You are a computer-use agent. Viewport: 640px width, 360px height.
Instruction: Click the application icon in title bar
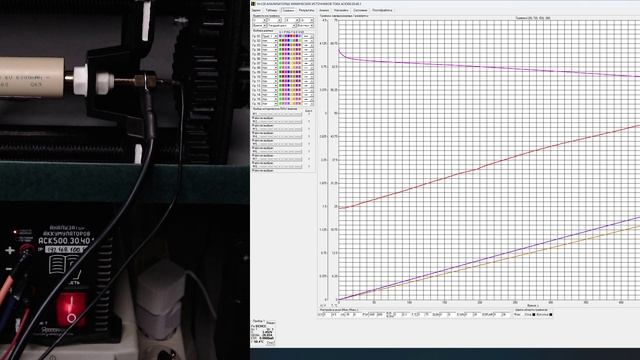point(253,4)
